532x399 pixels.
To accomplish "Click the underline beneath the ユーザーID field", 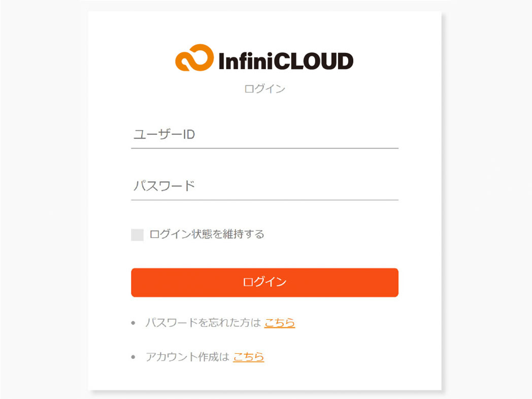I will pos(264,148).
